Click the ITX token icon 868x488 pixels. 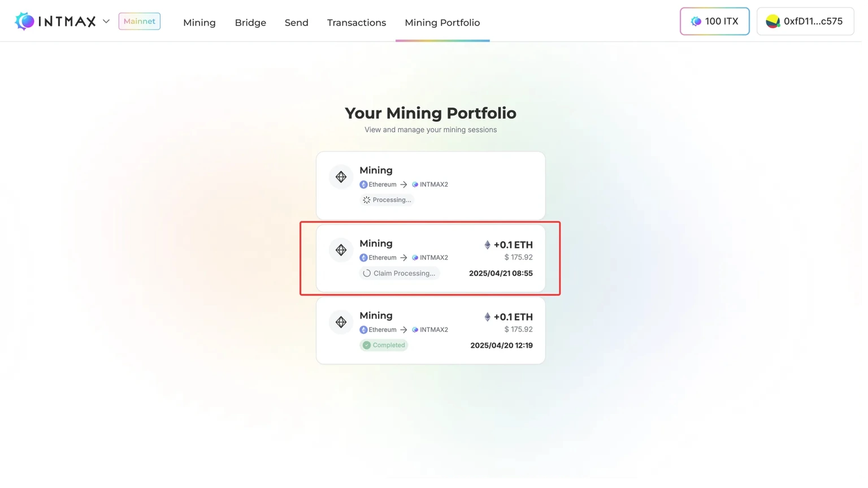pyautogui.click(x=696, y=21)
